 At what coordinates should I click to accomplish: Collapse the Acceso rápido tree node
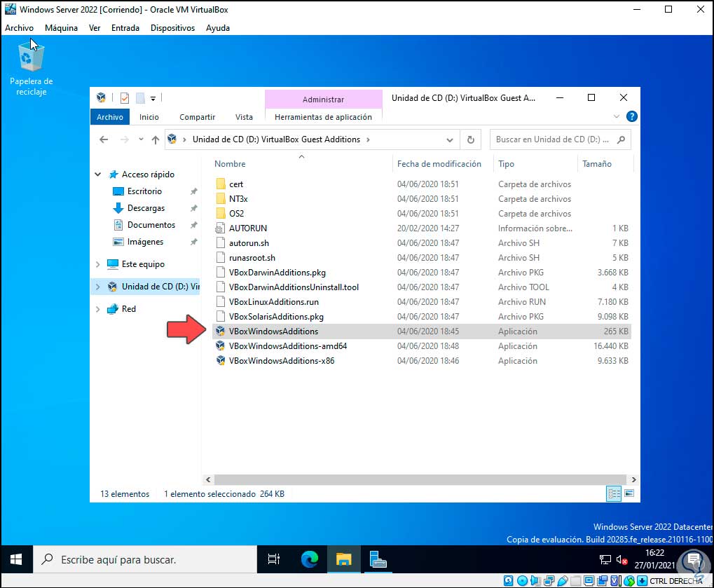tap(98, 175)
